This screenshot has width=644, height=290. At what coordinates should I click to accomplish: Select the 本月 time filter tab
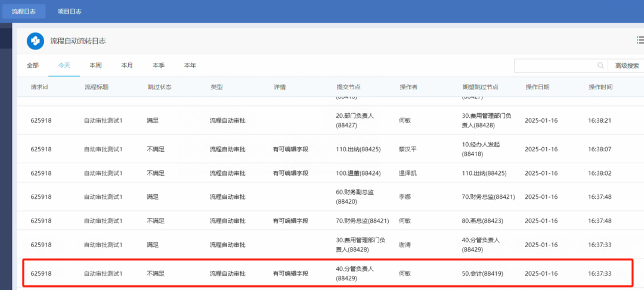[x=127, y=66]
